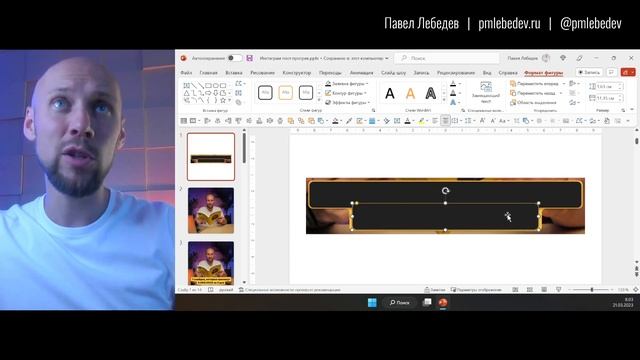Switch to the Слайд-шоу tab
The image size is (640, 360).
click(393, 73)
